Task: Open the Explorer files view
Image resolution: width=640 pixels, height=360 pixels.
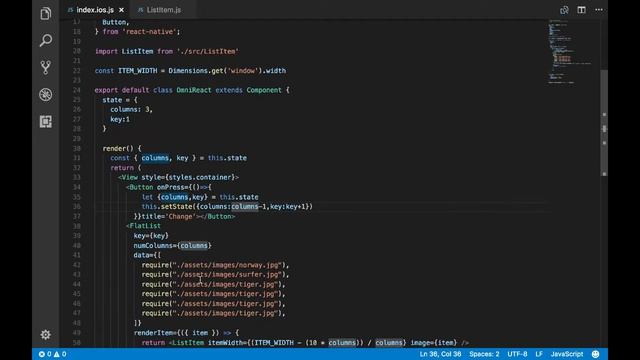Action: 46,13
